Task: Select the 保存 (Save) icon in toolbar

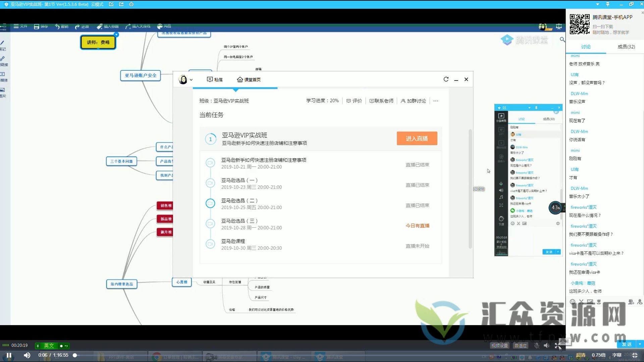Action: (x=41, y=26)
